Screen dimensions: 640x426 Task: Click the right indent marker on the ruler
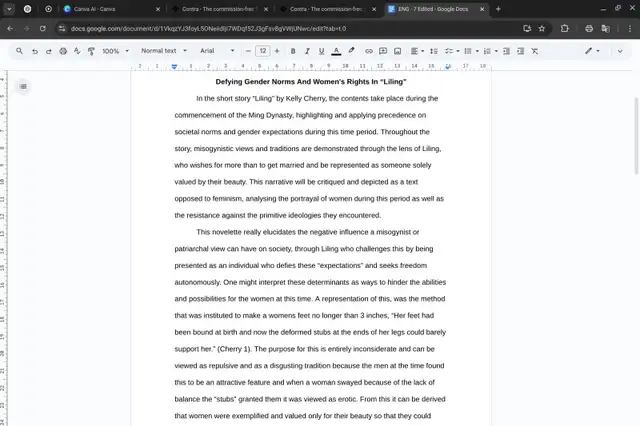(x=448, y=67)
